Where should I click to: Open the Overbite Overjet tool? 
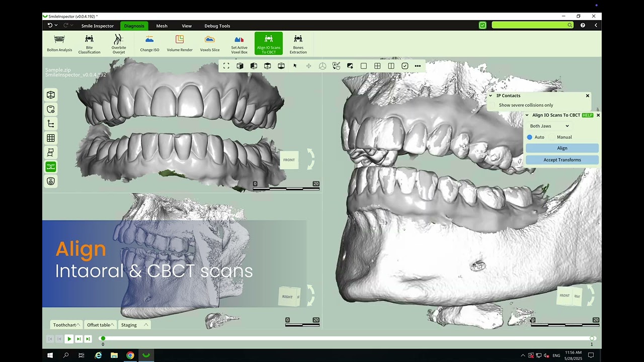tap(119, 44)
